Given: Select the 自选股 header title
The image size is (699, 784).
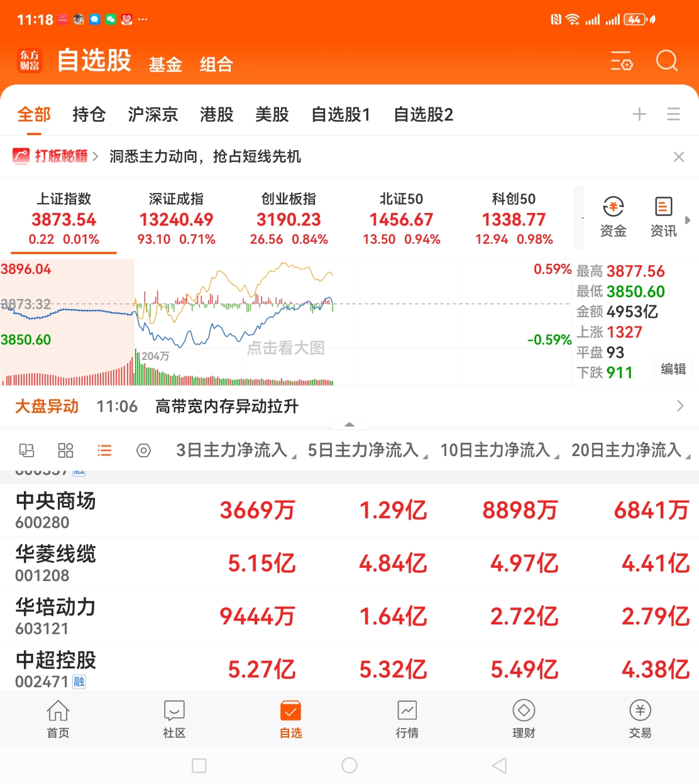Looking at the screenshot, I should click(94, 60).
